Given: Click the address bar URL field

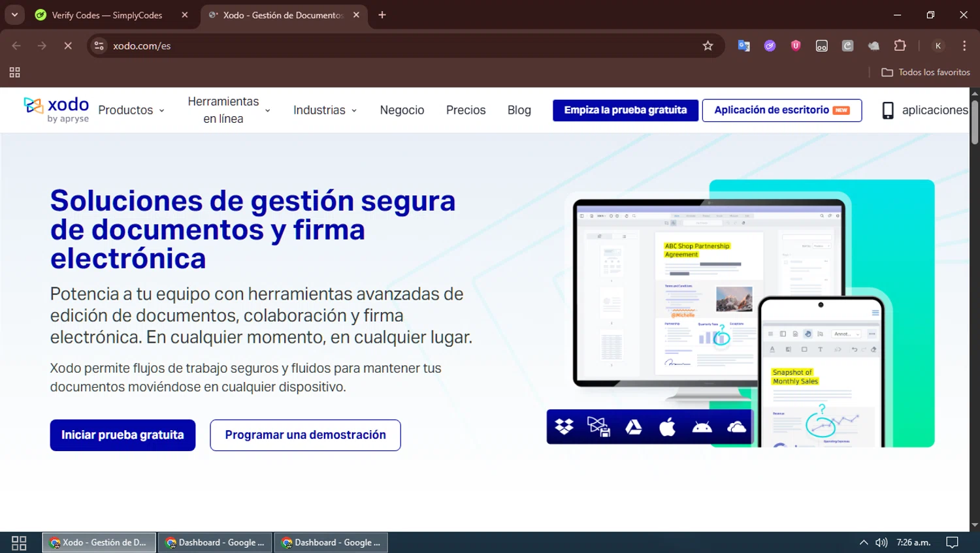Looking at the screenshot, I should pyautogui.click(x=405, y=46).
